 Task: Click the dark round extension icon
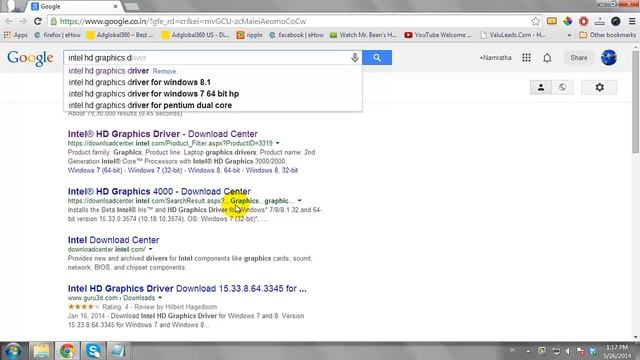click(616, 21)
